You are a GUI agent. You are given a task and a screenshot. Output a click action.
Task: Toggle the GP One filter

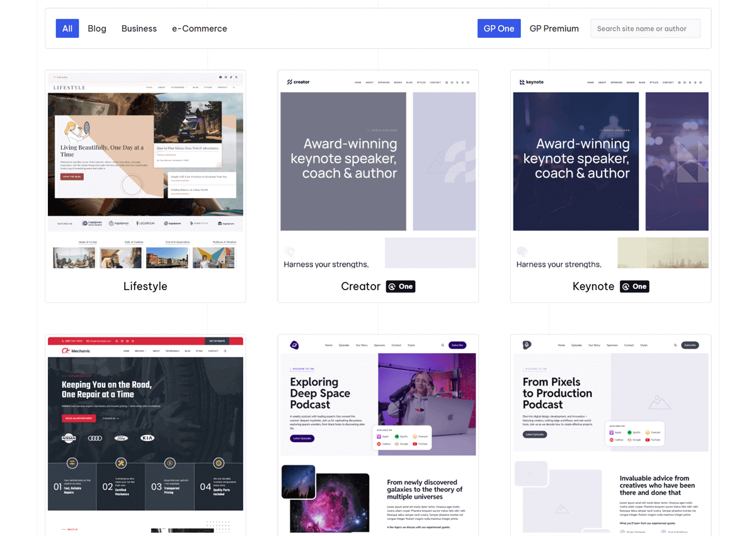(499, 28)
